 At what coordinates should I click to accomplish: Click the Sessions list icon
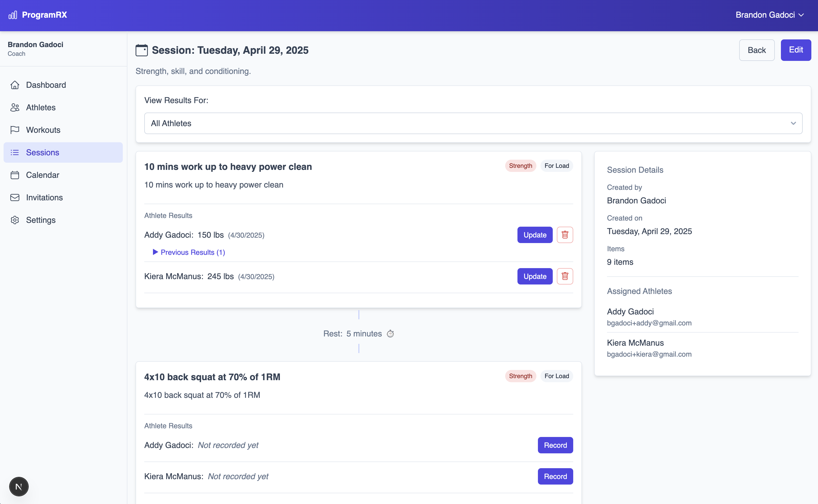click(x=15, y=152)
